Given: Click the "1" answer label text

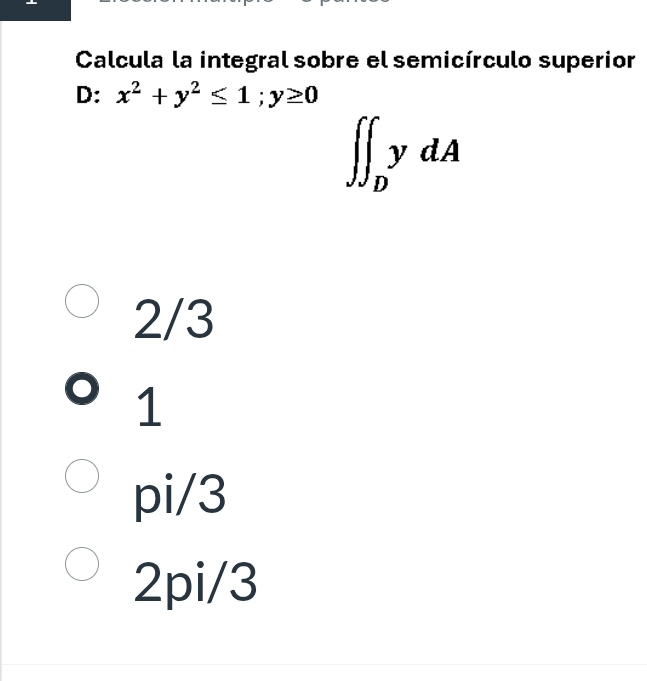Looking at the screenshot, I should tap(148, 408).
